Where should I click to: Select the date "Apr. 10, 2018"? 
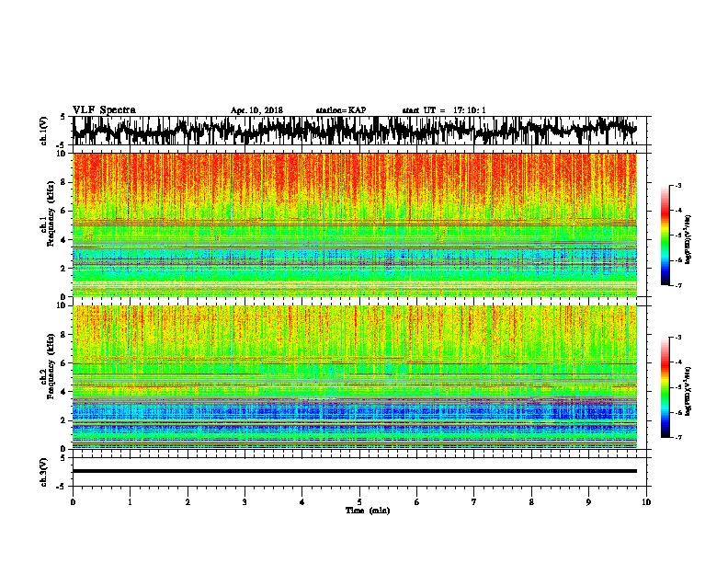[x=256, y=110]
